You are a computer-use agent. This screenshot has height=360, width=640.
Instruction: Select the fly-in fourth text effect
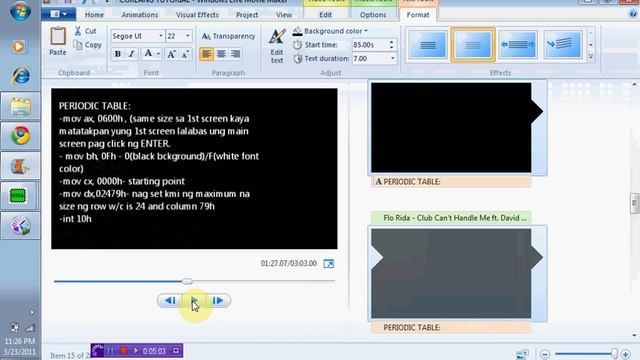pos(562,44)
